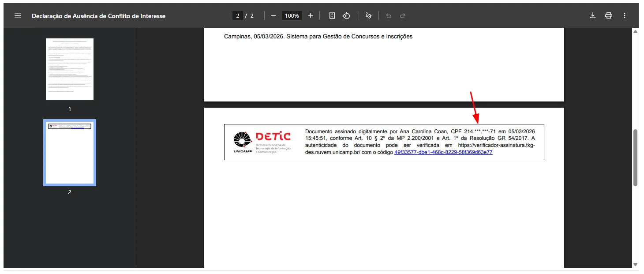Undo the last annotation
644x274 pixels.
point(388,15)
